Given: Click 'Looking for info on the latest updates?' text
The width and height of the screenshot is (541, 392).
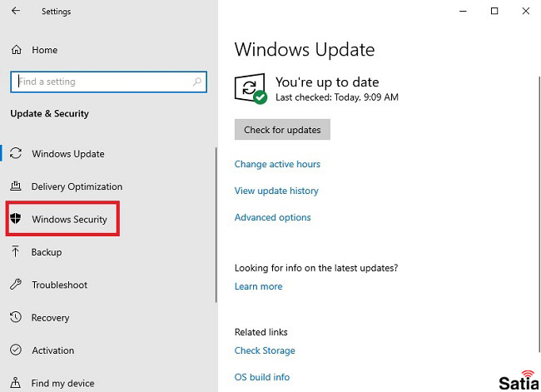Looking at the screenshot, I should tap(316, 268).
